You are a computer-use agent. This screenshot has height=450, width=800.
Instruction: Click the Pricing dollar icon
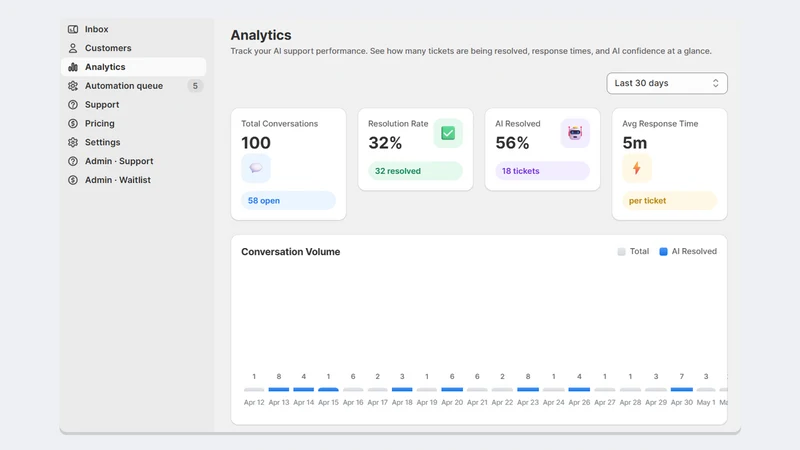[73, 123]
